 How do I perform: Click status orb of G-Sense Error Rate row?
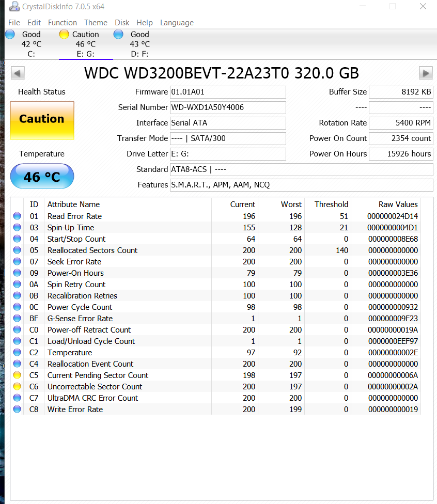click(x=17, y=318)
